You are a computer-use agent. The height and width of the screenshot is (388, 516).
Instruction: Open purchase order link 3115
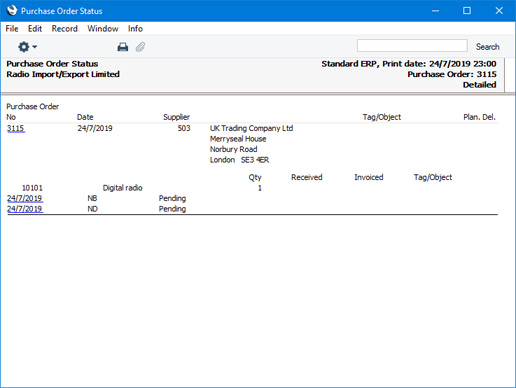pos(16,128)
